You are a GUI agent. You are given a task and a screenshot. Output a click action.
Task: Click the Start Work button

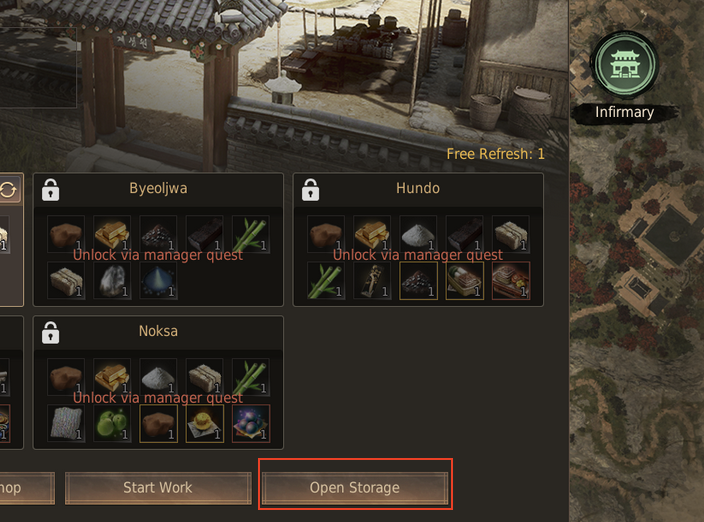pos(158,488)
